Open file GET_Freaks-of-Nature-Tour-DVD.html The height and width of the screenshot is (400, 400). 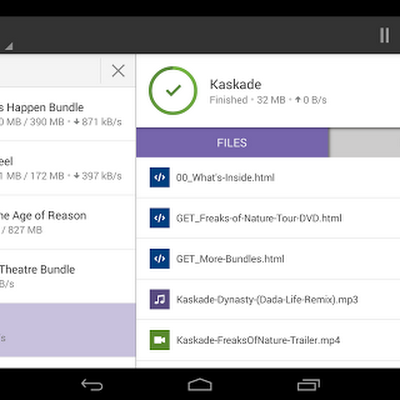point(268,218)
